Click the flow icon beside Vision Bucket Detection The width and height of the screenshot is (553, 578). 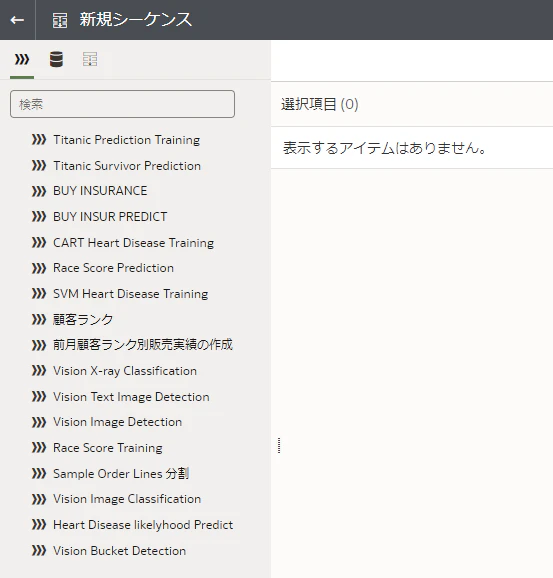39,551
